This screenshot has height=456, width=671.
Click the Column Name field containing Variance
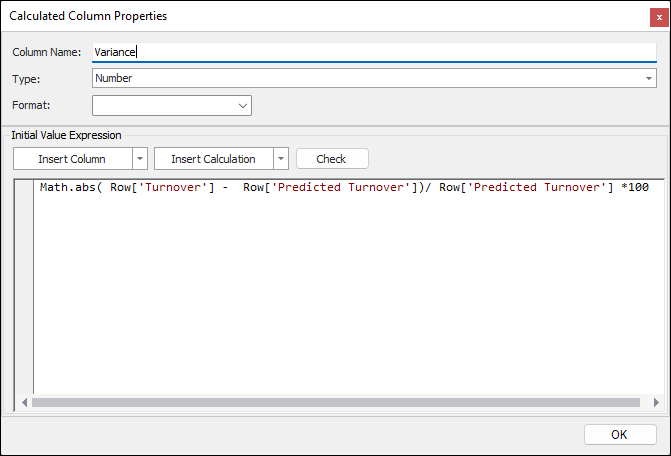(x=370, y=52)
